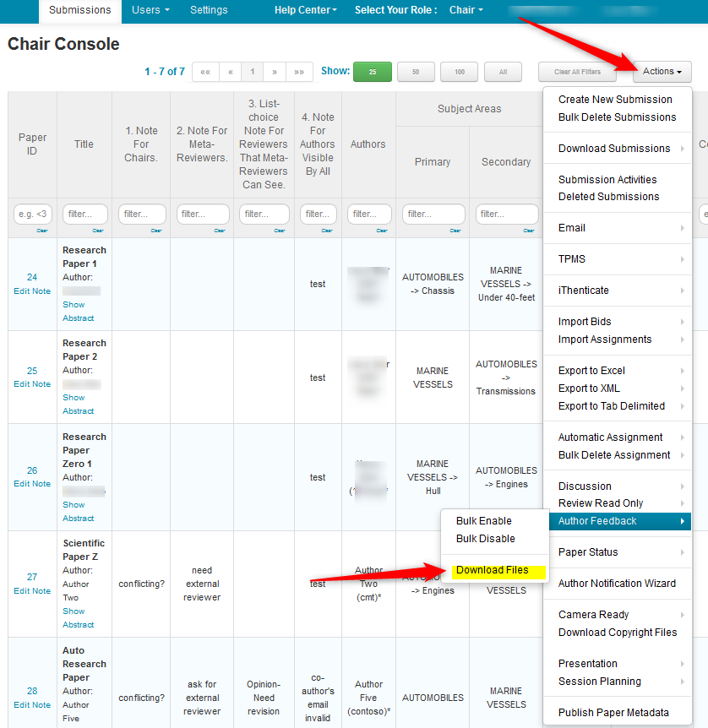Show All submissions per page
Screen dimensions: 708x728
coord(504,73)
